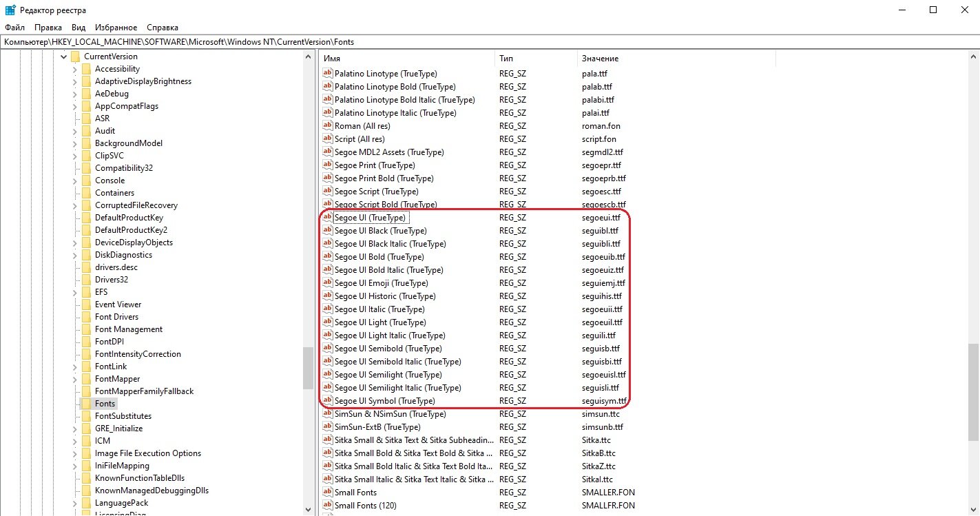Expand the Console key

75,180
